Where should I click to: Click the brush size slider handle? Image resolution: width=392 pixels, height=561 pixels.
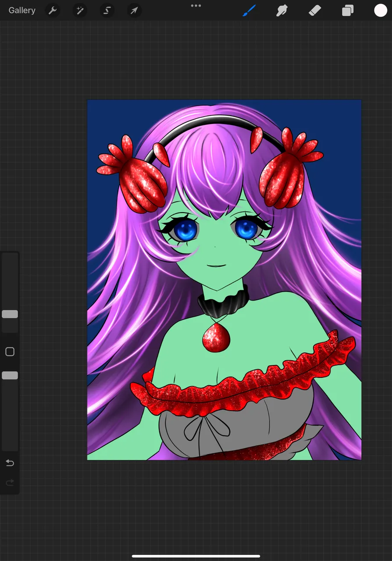point(10,314)
